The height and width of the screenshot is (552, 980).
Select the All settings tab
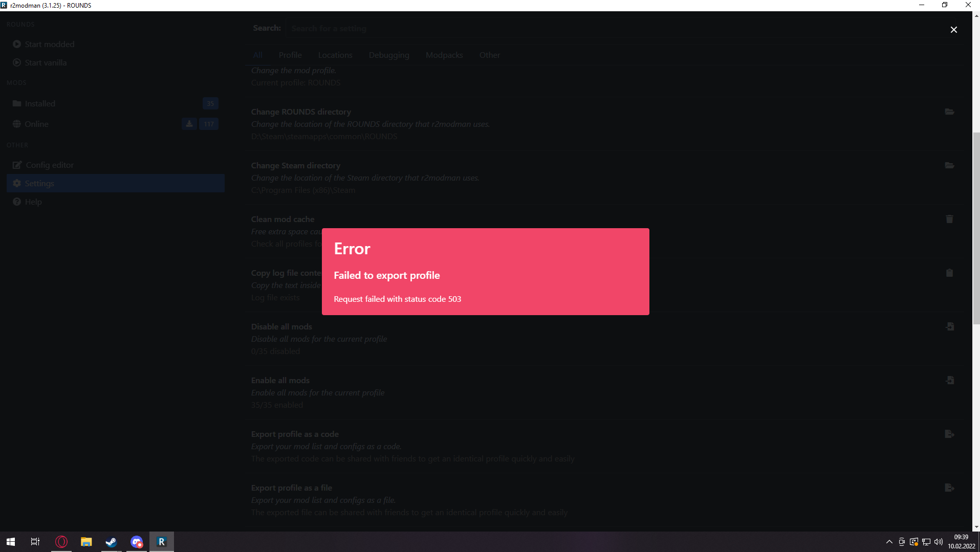258,55
